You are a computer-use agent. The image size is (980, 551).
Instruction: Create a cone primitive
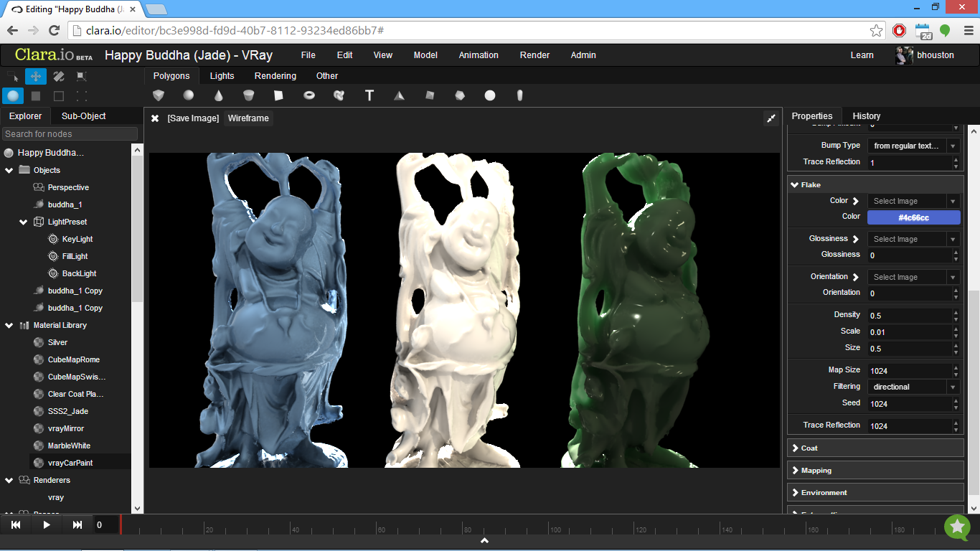coord(219,95)
